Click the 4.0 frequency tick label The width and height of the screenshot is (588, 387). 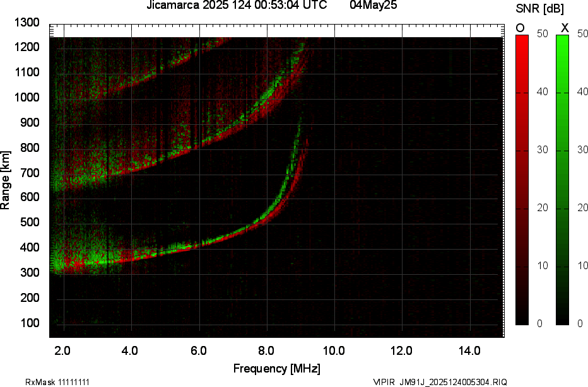(130, 350)
